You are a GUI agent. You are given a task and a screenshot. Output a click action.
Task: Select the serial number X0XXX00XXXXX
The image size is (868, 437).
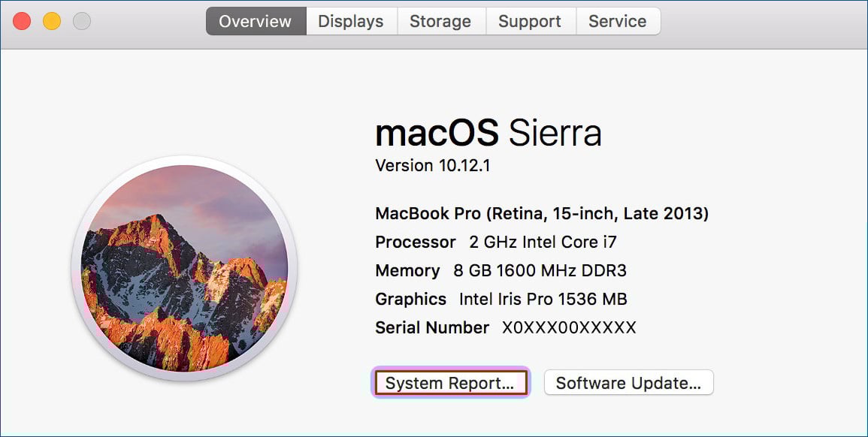click(569, 327)
